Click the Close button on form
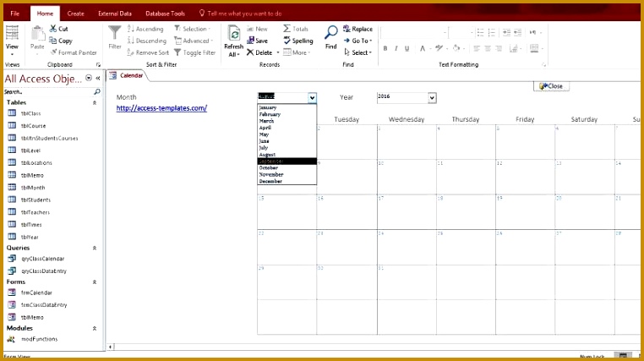 [x=551, y=86]
